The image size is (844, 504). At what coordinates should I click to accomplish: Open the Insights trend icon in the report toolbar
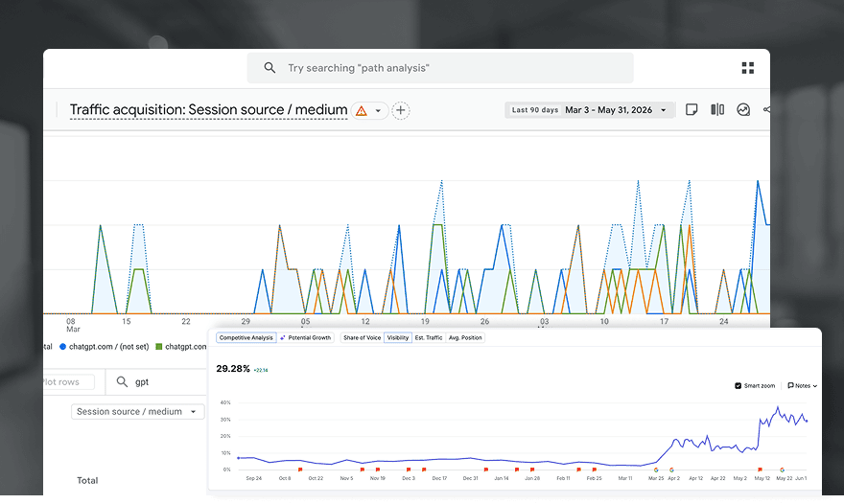743,110
